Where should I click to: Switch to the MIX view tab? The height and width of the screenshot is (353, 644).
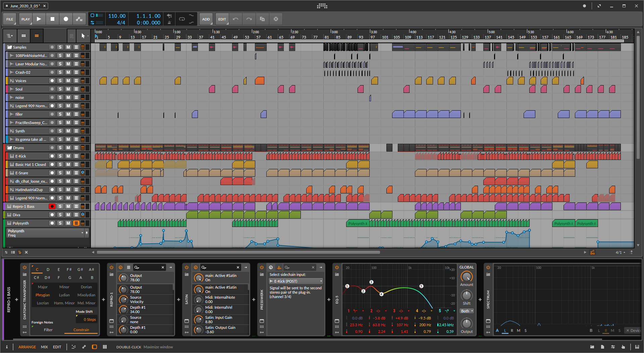(44, 347)
